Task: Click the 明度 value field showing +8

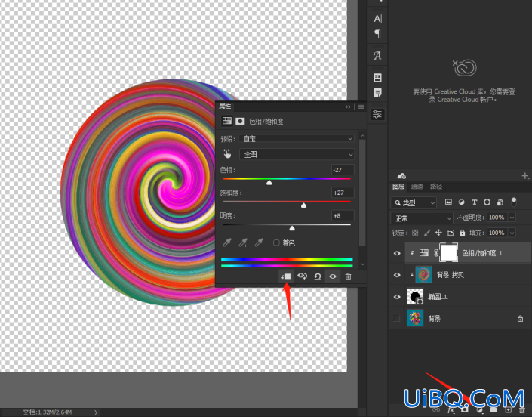Action: coord(343,215)
